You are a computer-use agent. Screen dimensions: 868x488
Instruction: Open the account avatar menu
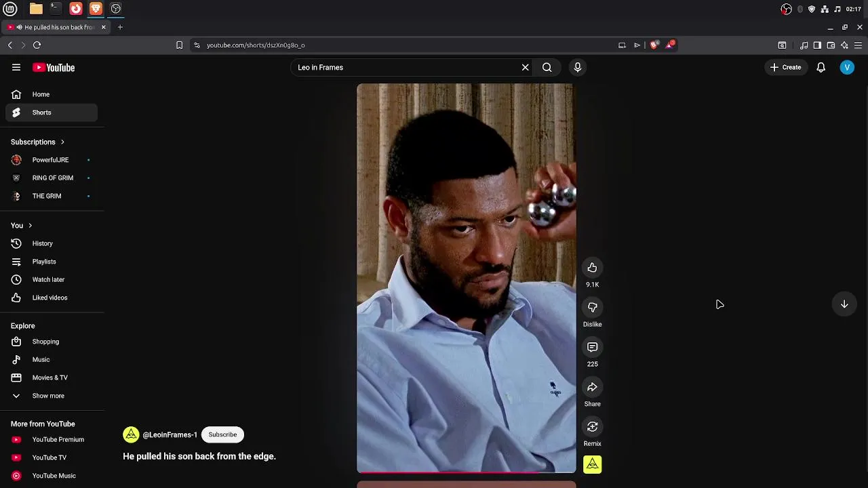coord(847,67)
